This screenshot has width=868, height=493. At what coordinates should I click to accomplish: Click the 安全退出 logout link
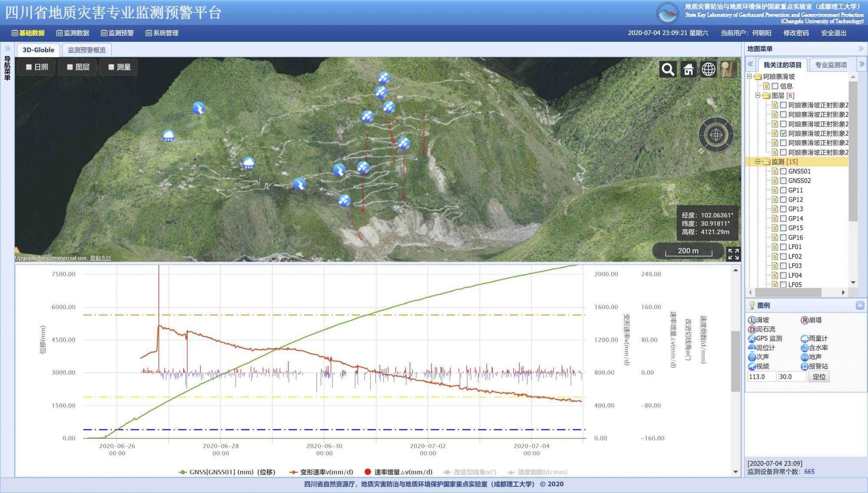coord(833,33)
